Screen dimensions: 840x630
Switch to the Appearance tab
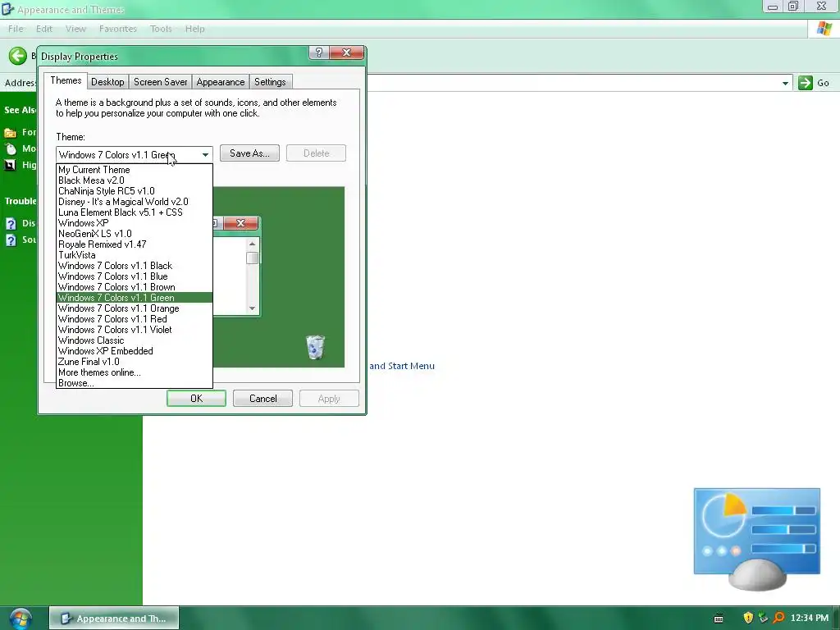coord(220,81)
